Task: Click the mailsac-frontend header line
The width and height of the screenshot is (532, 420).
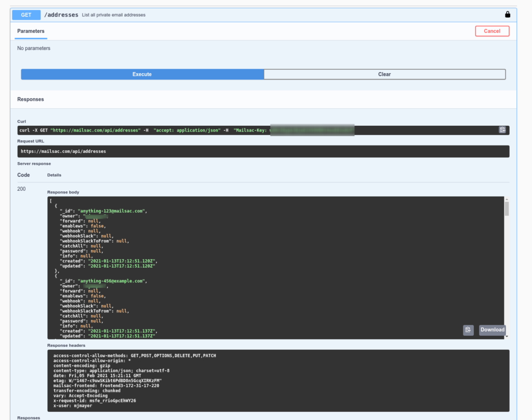Action: pos(106,386)
